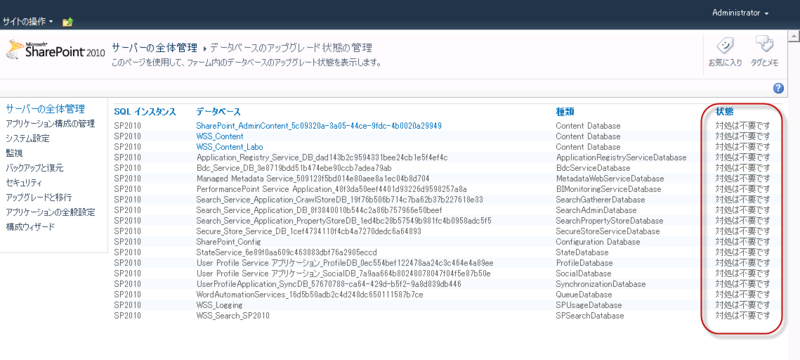Open SharePoint_AdminContent database link

coord(319,125)
